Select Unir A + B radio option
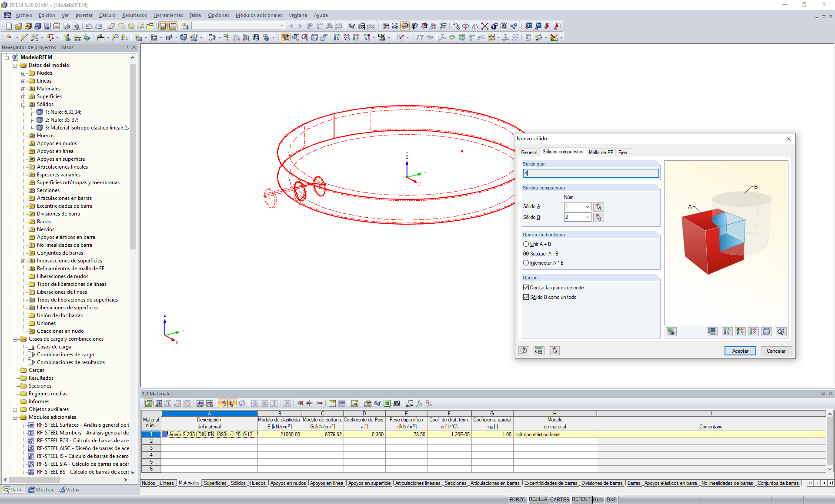Image resolution: width=835 pixels, height=504 pixels. click(x=526, y=244)
